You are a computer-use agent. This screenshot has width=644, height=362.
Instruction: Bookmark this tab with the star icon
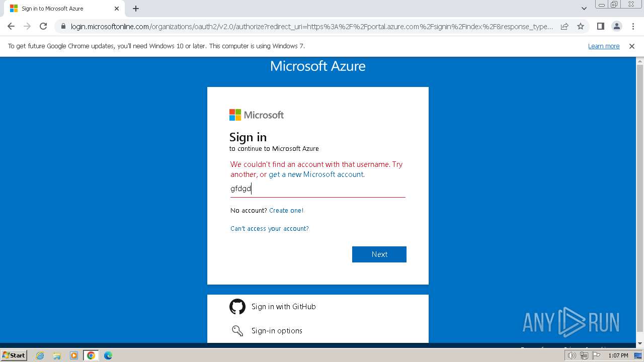[x=581, y=26]
